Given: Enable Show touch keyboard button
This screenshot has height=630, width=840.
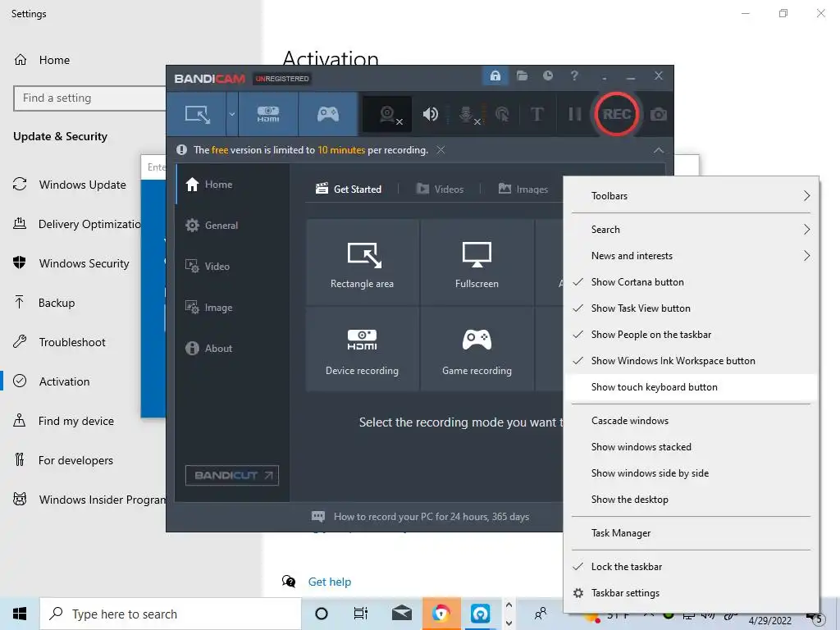Looking at the screenshot, I should pyautogui.click(x=691, y=387).
